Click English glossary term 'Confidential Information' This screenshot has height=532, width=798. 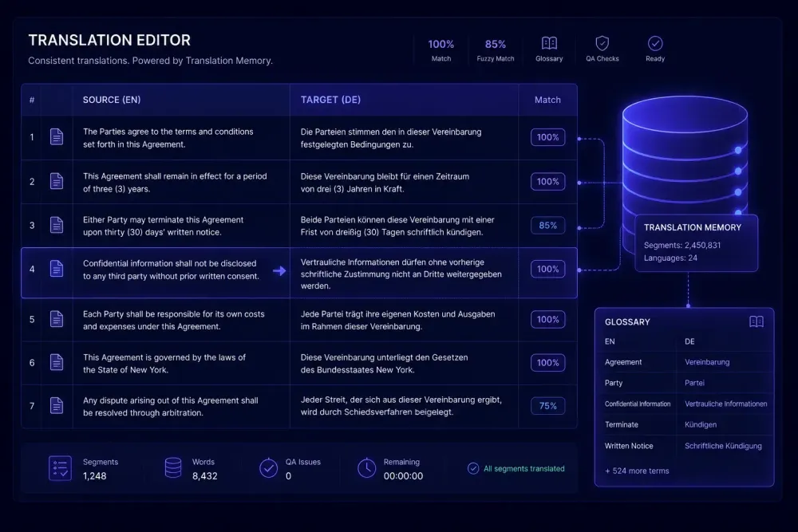click(637, 404)
